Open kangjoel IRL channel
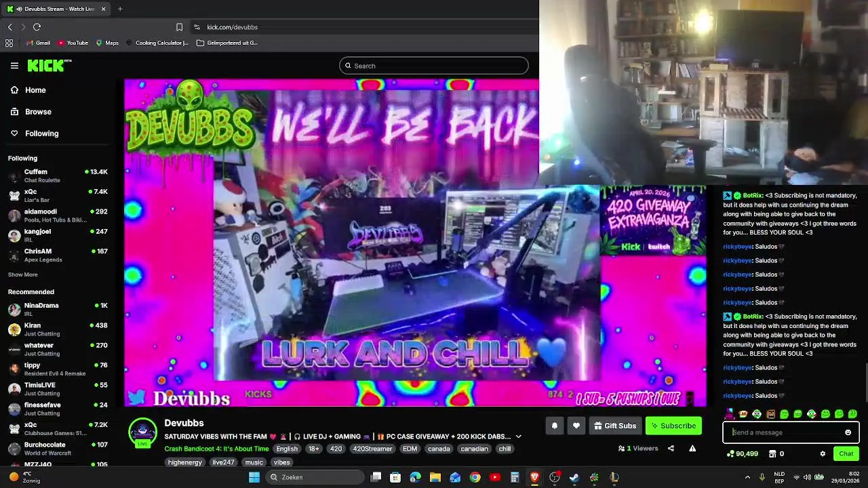This screenshot has height=488, width=868. tap(58, 235)
